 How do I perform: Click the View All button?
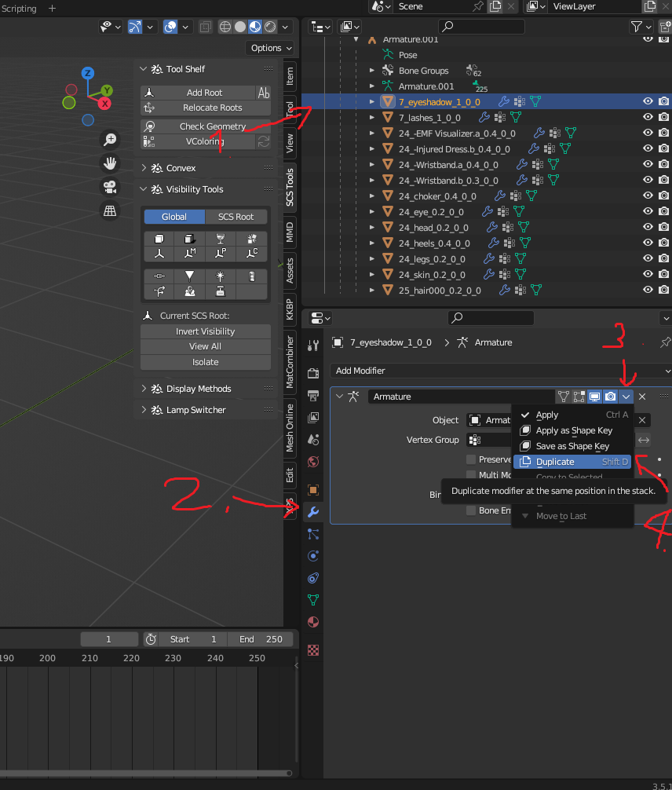tap(206, 346)
